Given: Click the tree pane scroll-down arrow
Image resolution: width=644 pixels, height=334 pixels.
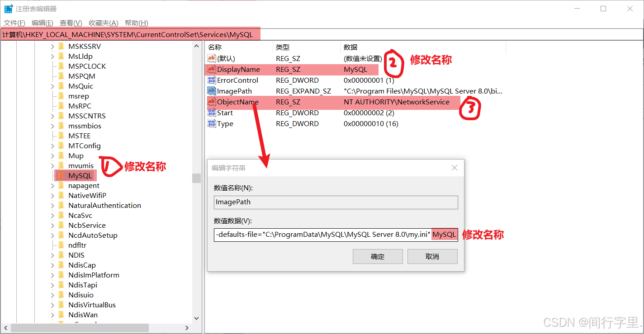Looking at the screenshot, I should tap(196, 318).
